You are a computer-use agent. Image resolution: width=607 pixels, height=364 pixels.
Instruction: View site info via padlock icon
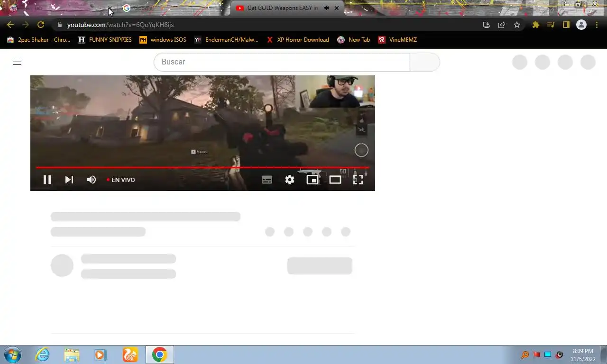59,25
